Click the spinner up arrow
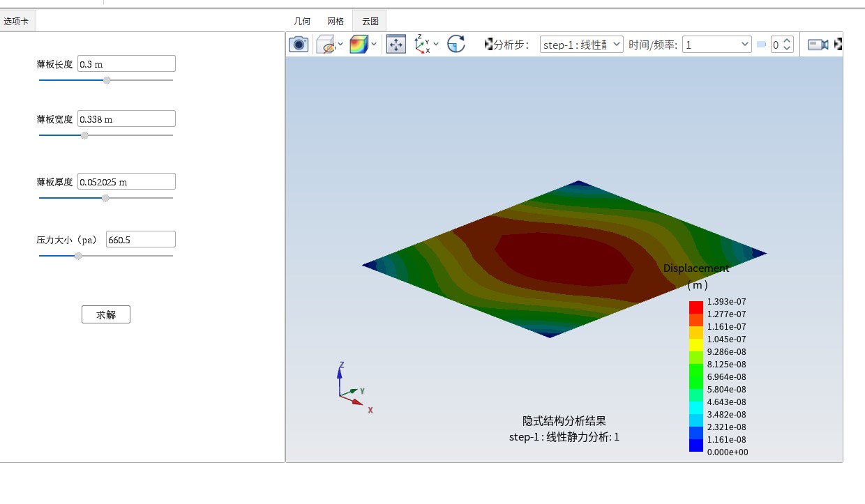This screenshot has width=865, height=504. click(787, 40)
